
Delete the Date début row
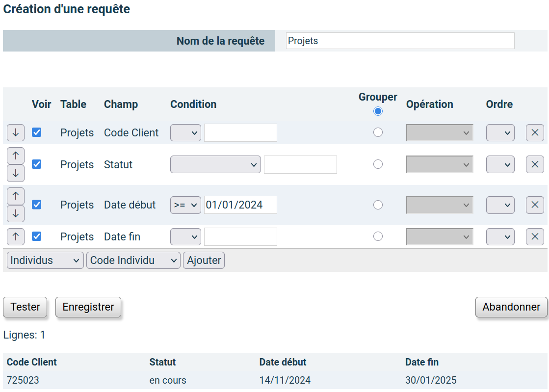coord(535,205)
